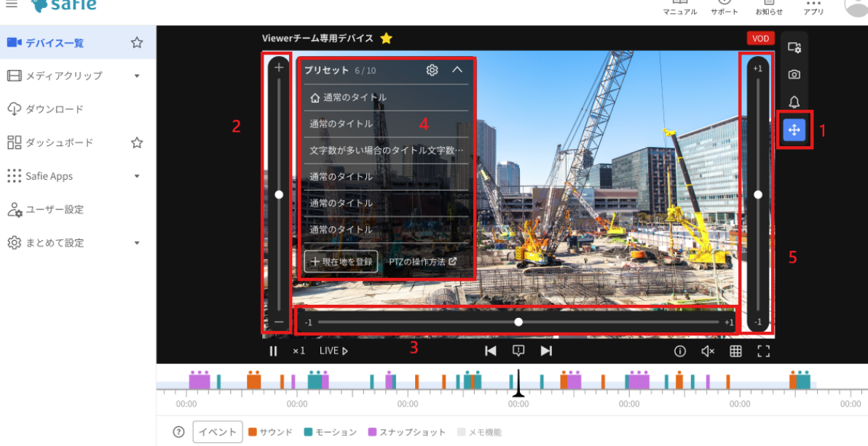Image resolution: width=868 pixels, height=446 pixels.
Task: Show video info icon
Action: 680,351
